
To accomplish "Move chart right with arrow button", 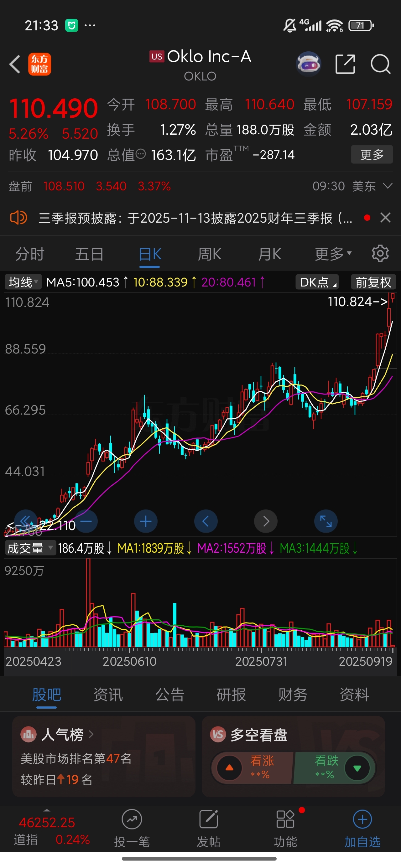I will click(266, 521).
